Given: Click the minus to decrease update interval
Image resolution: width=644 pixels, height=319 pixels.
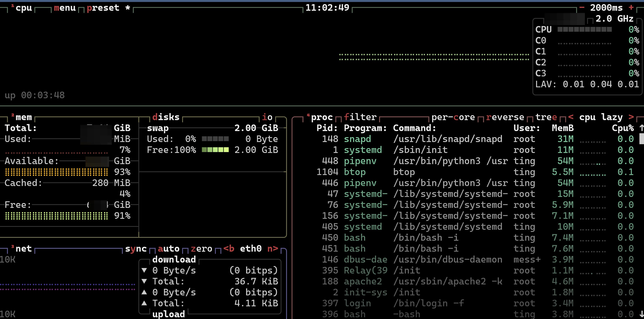Looking at the screenshot, I should 582,8.
